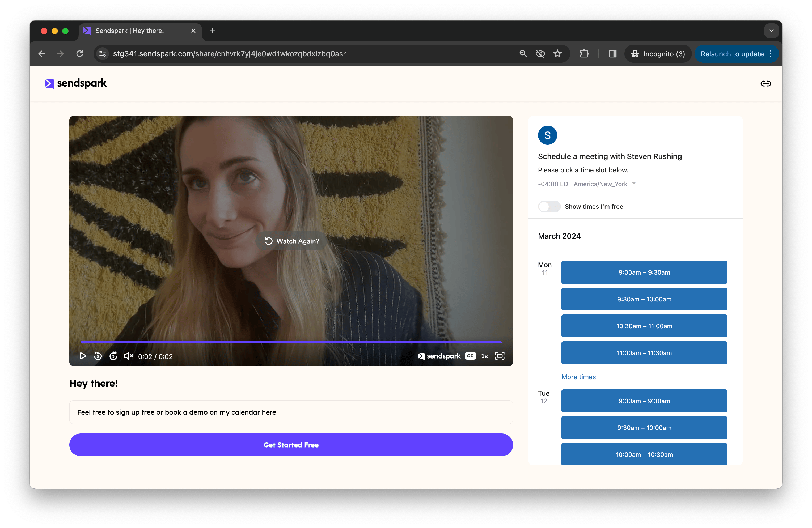The width and height of the screenshot is (812, 528).
Task: Select Monday 9:00am – 9:30am slot
Action: (644, 272)
